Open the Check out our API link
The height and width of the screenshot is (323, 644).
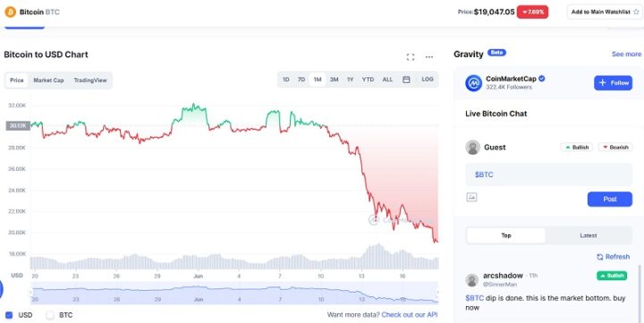410,315
